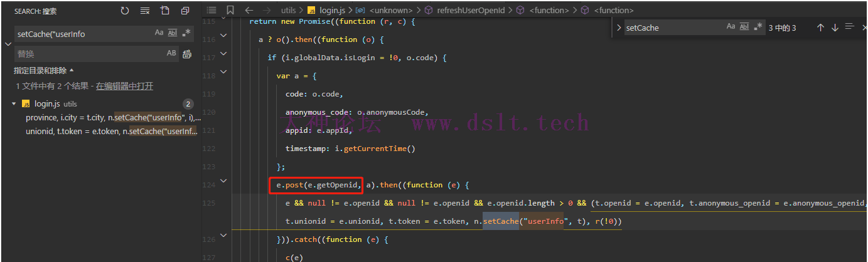Refresh the search results in the sidebar
This screenshot has height=262, width=868.
[125, 11]
